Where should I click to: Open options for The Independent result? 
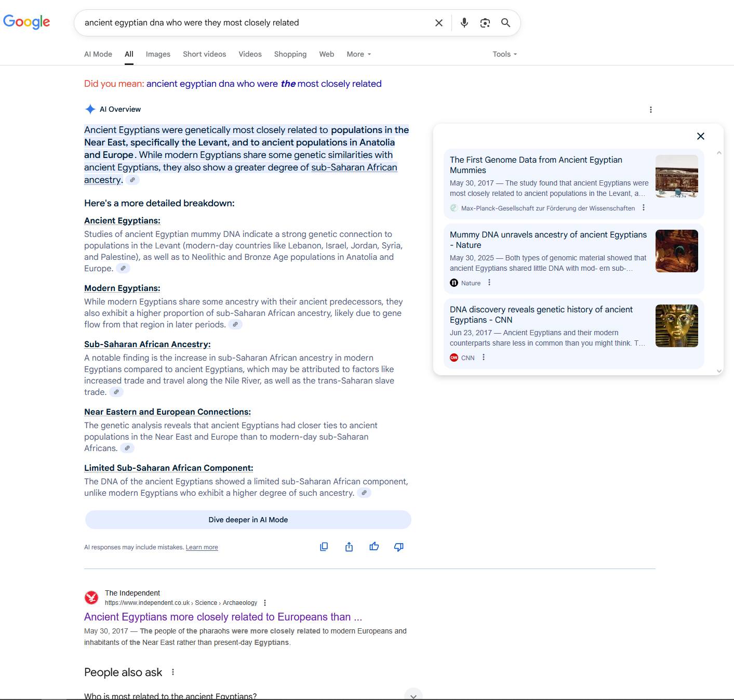click(x=265, y=603)
